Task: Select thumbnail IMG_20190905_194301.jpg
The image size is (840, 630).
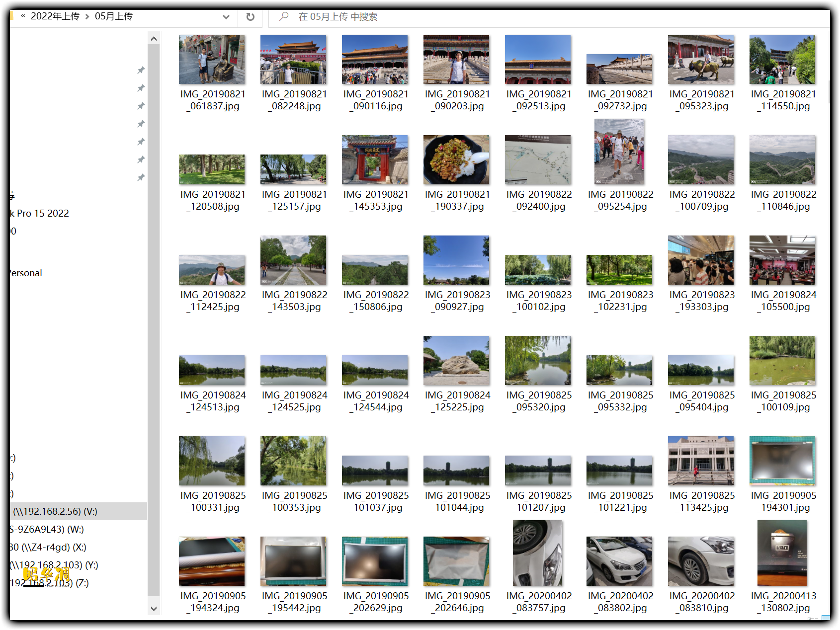Action: click(x=783, y=461)
